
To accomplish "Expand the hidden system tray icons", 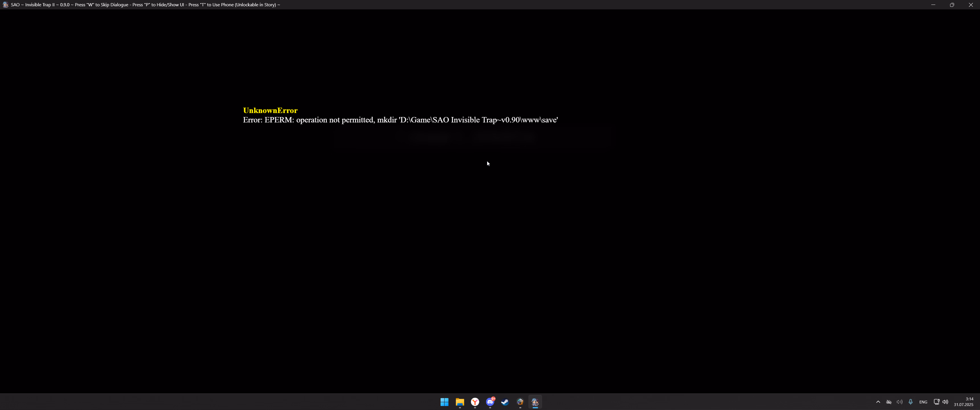I will coord(878,402).
